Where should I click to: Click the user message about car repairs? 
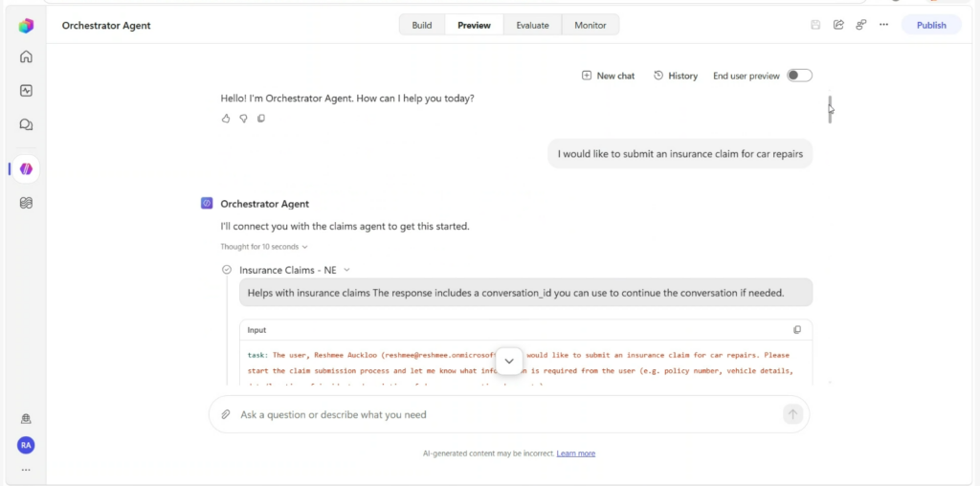point(680,154)
